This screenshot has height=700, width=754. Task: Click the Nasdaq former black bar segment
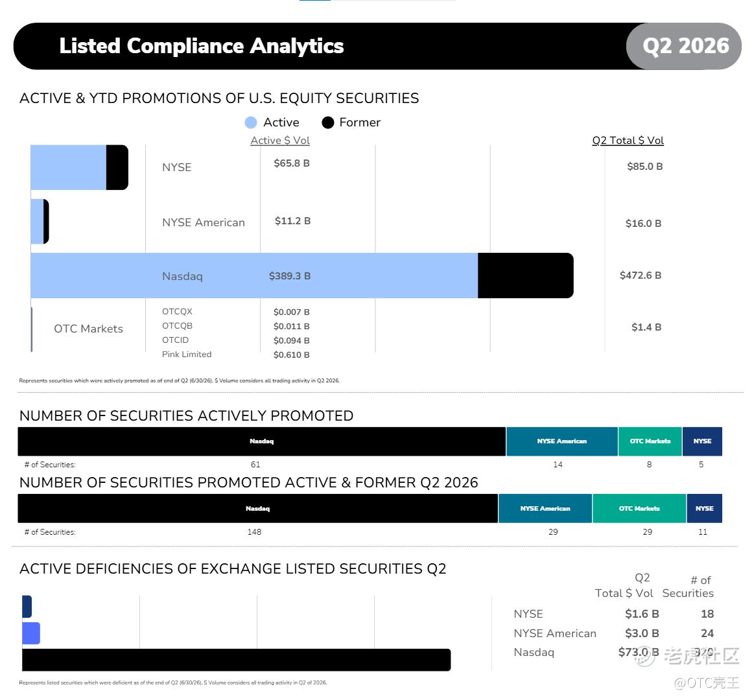click(x=526, y=275)
